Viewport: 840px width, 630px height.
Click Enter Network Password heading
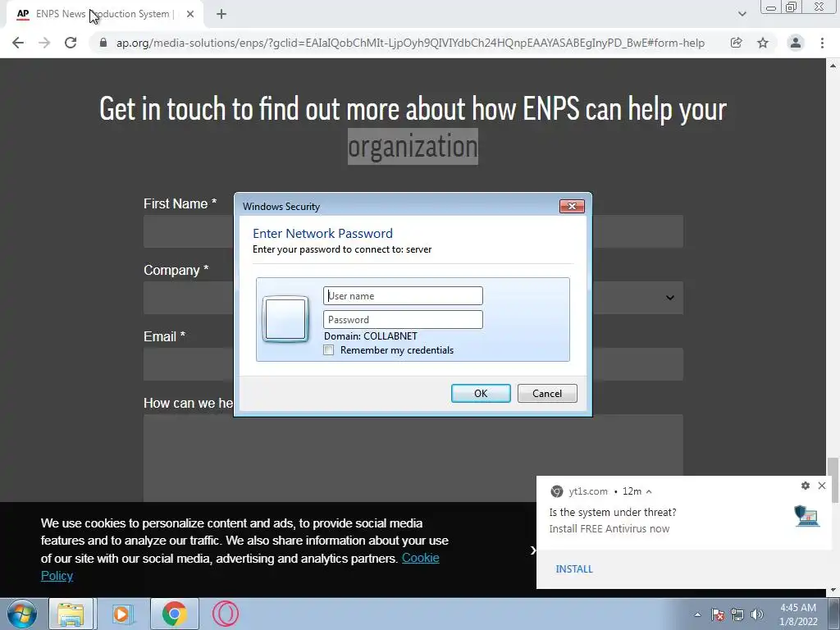click(x=322, y=234)
